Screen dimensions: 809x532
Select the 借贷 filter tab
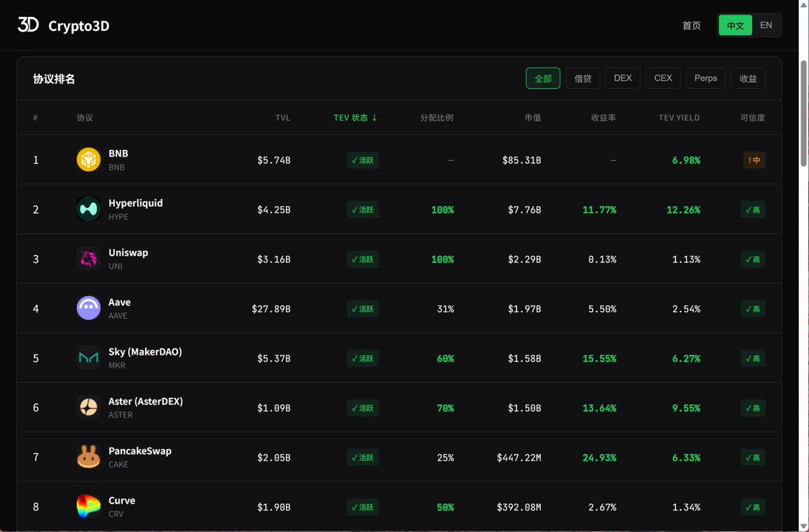(x=583, y=78)
